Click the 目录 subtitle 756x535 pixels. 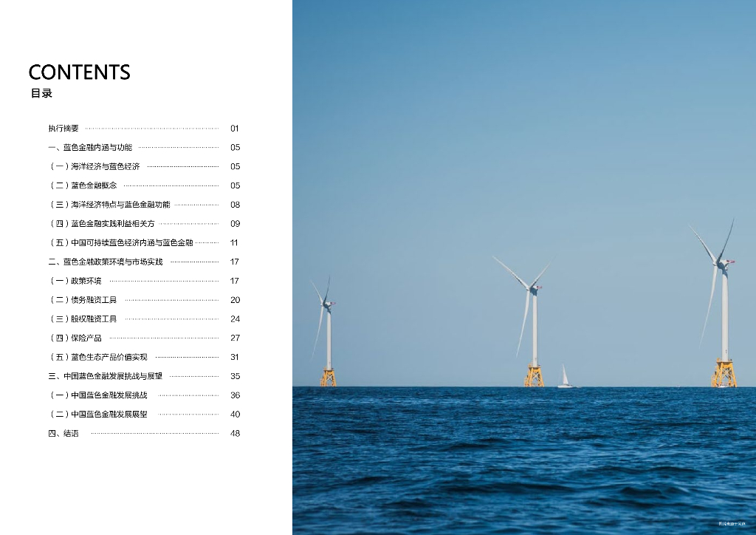click(x=41, y=94)
